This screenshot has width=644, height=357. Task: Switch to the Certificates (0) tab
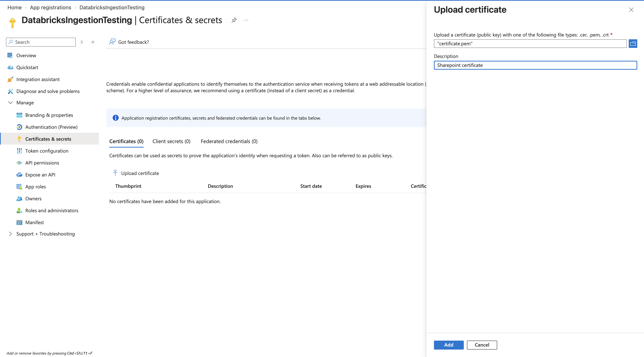tap(126, 142)
